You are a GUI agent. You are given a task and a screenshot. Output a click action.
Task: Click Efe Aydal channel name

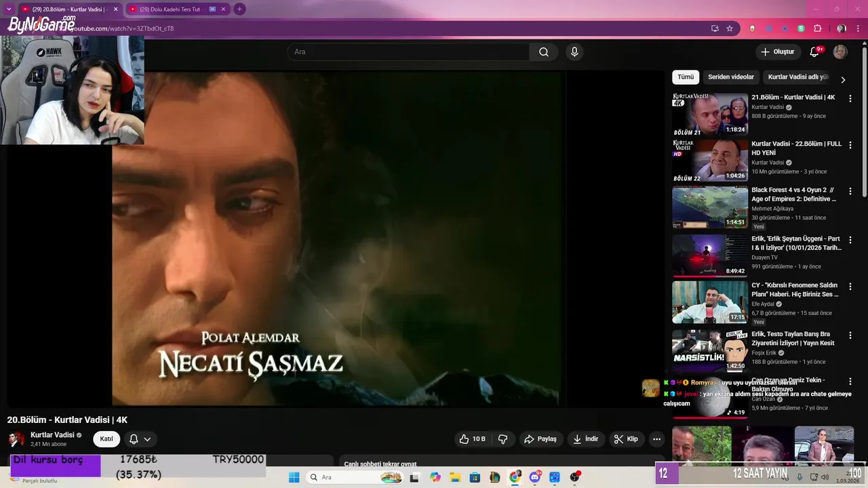(x=764, y=304)
